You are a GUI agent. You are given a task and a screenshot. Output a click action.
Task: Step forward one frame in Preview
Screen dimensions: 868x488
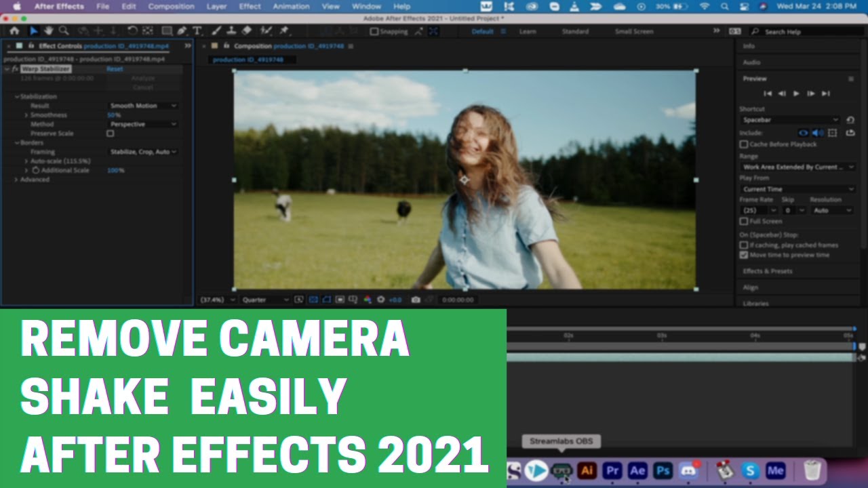tap(810, 94)
